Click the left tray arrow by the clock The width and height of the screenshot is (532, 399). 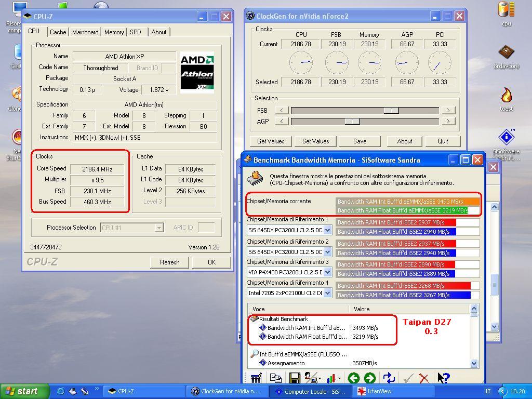click(502, 392)
